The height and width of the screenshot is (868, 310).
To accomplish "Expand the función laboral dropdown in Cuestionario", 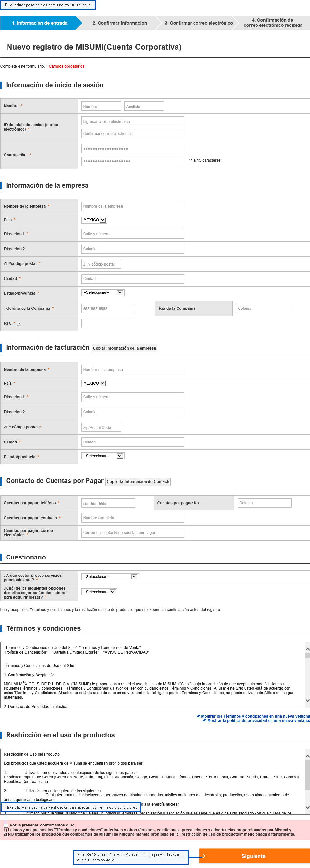I will point(99,592).
